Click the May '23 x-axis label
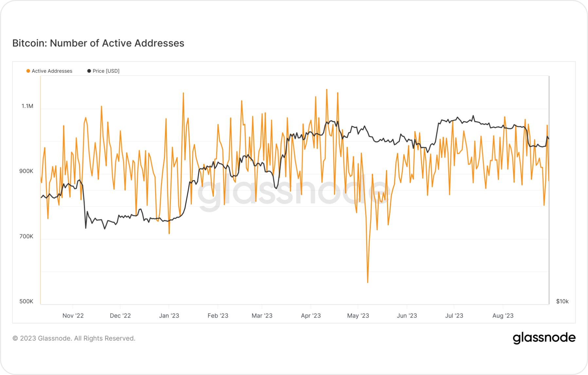This screenshot has height=375, width=588. click(358, 316)
